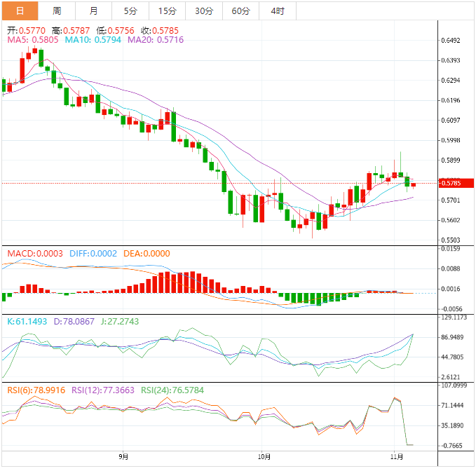This screenshot has height=471, width=476.
Task: Click the RSI(6):78.9916 label
Action: pos(36,390)
